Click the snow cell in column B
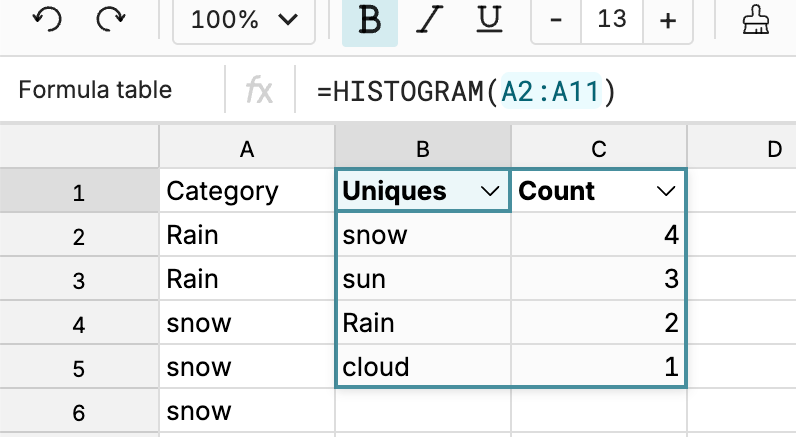The width and height of the screenshot is (796, 437). 423,235
